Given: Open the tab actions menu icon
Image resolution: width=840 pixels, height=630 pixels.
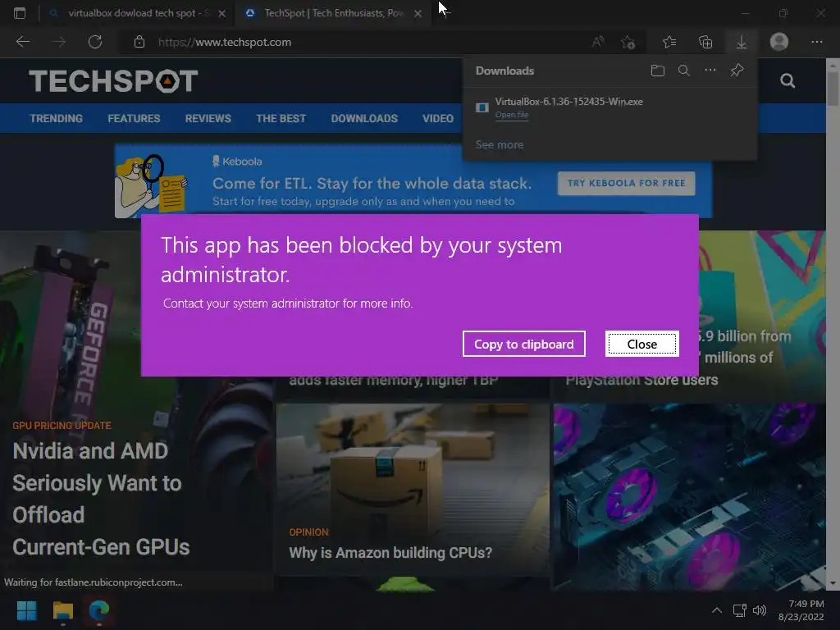Looking at the screenshot, I should pyautogui.click(x=20, y=13).
